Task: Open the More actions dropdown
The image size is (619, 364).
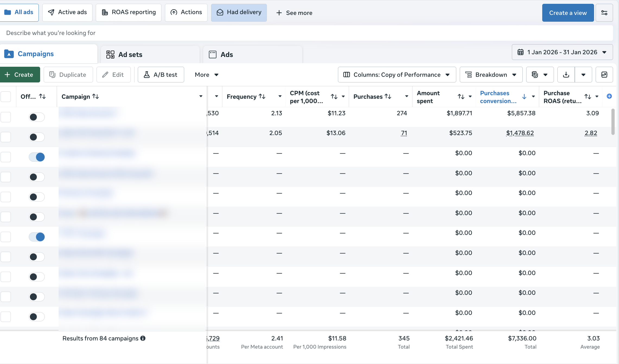Action: (x=206, y=75)
